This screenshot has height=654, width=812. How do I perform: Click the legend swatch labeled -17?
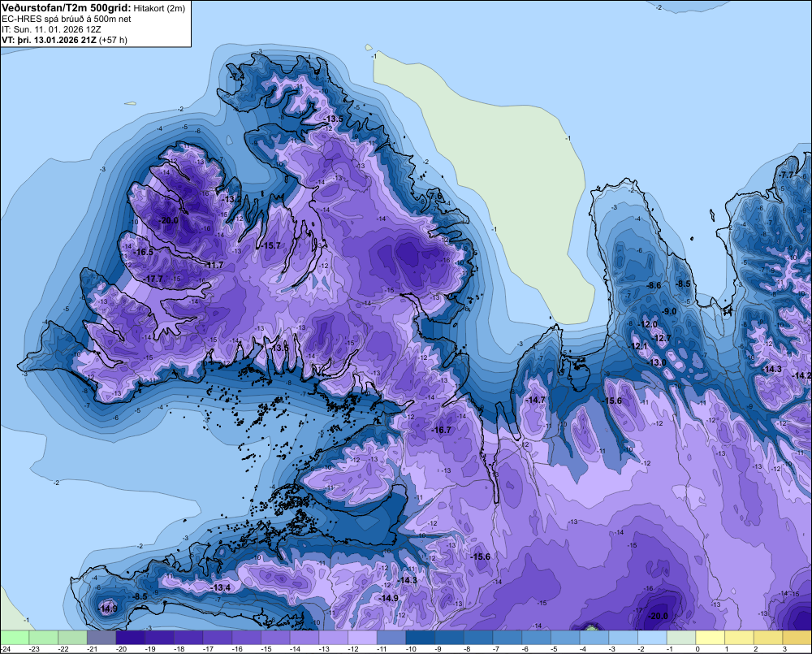pos(218,637)
